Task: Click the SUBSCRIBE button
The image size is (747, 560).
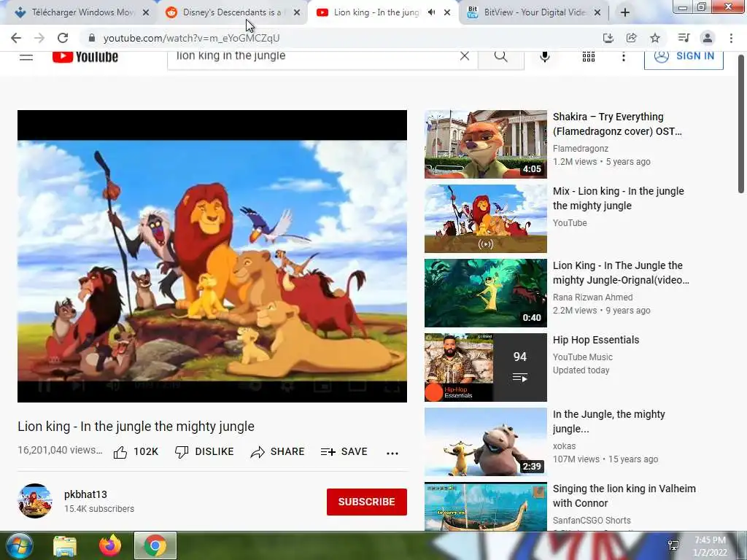Action: [366, 502]
